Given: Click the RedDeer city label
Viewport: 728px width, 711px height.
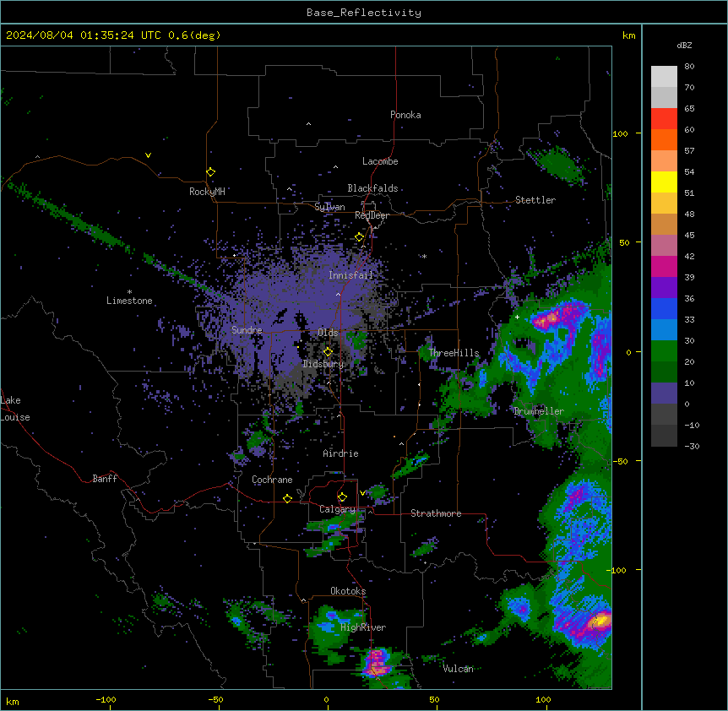Looking at the screenshot, I should 372,215.
